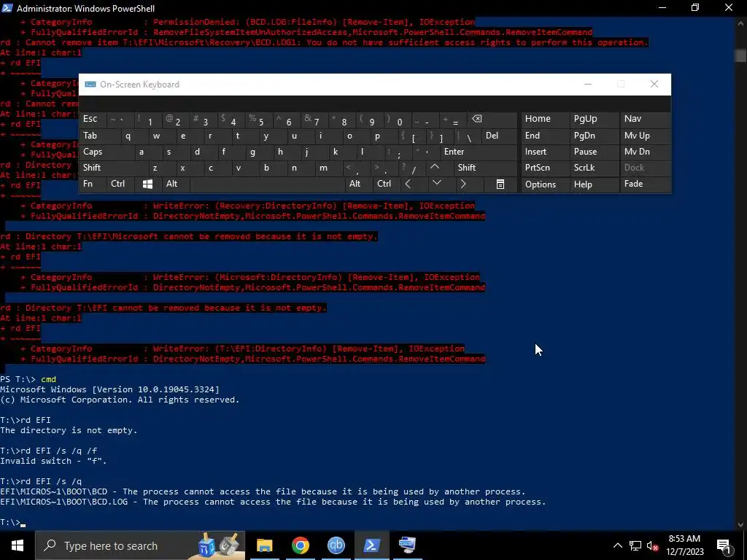Click the PgUp key
This screenshot has height=560, width=747.
pos(594,119)
